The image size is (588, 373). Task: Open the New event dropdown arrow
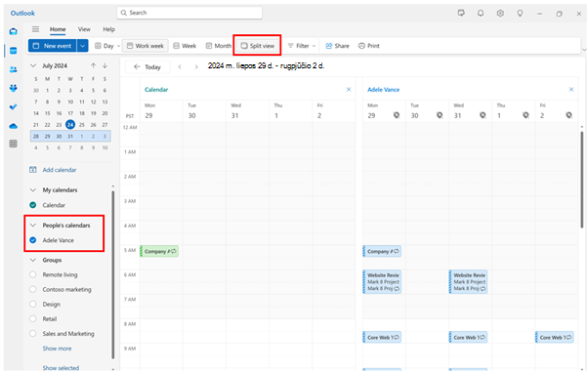(82, 46)
